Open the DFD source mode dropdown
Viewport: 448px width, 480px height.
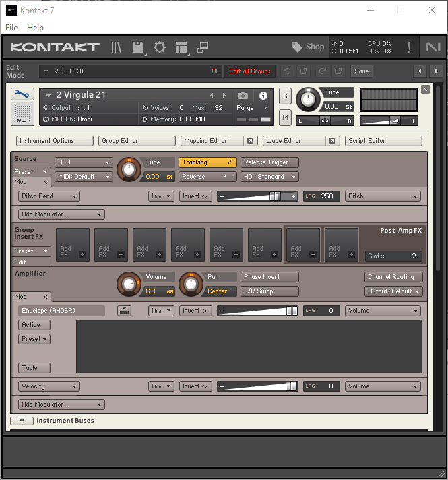84,162
